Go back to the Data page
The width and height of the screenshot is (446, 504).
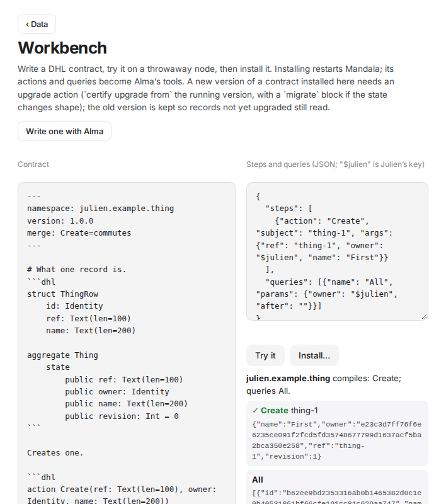coord(37,24)
